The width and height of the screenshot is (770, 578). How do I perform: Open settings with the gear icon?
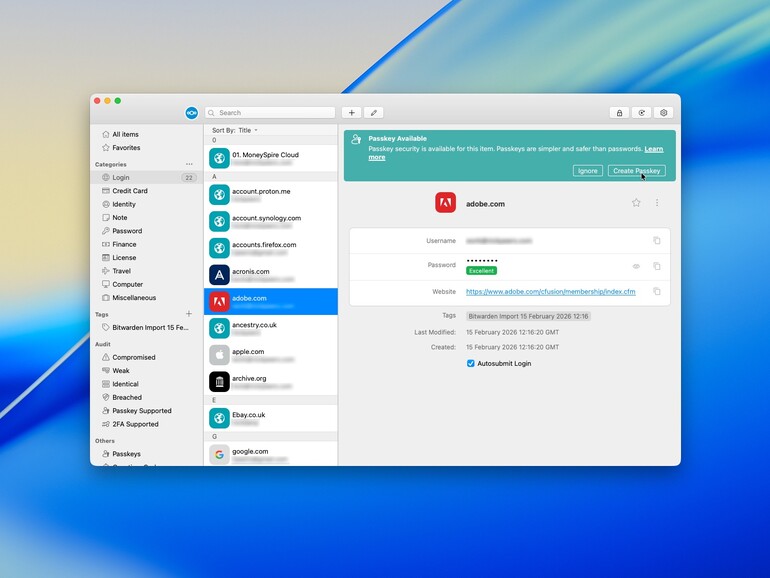[x=663, y=113]
